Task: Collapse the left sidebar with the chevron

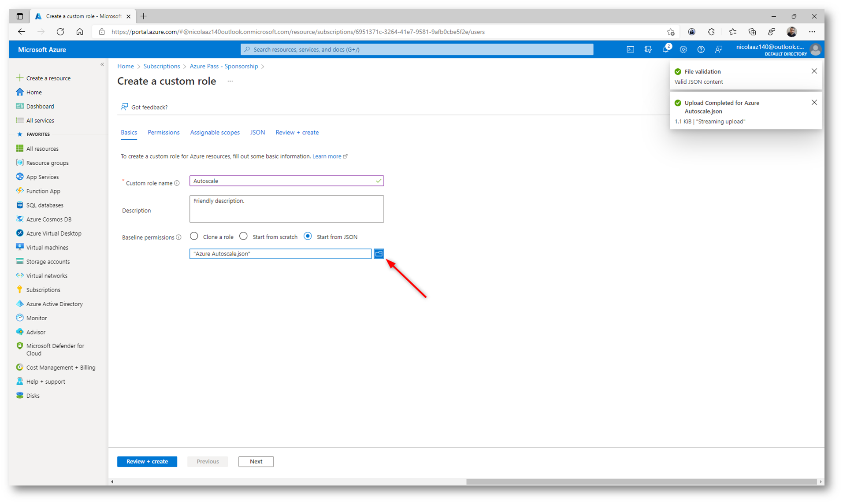Action: 102,64
